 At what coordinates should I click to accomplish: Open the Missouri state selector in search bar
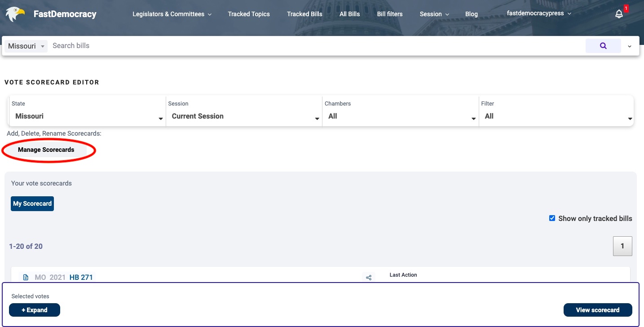26,46
